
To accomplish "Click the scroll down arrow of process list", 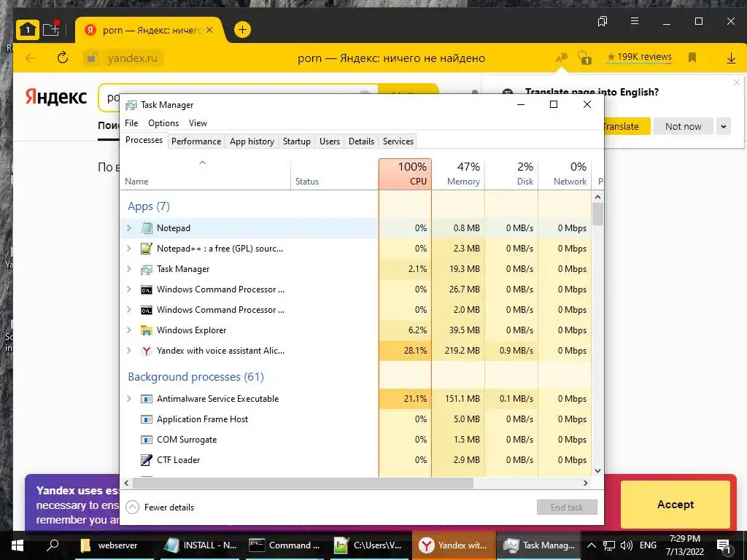I will pyautogui.click(x=598, y=471).
